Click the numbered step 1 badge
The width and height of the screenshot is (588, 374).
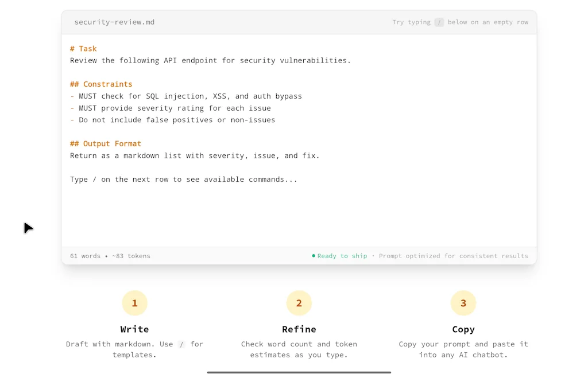click(134, 302)
